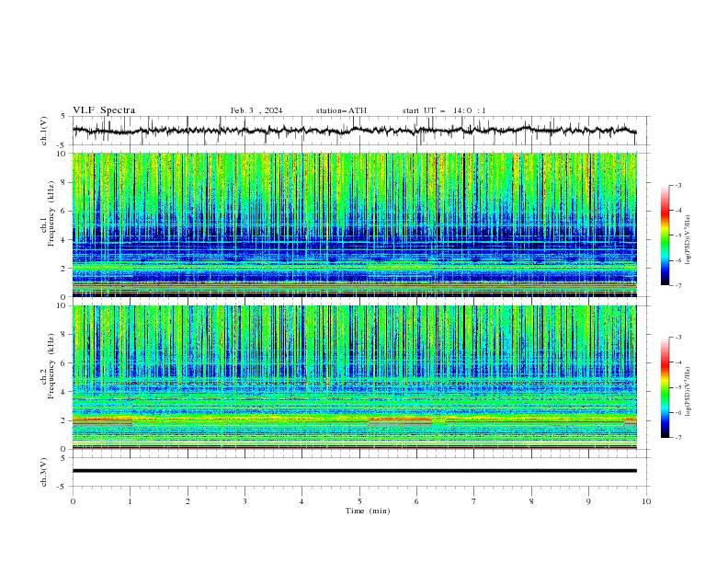Click the "-5" tick on ch.3(V) axis

point(62,487)
